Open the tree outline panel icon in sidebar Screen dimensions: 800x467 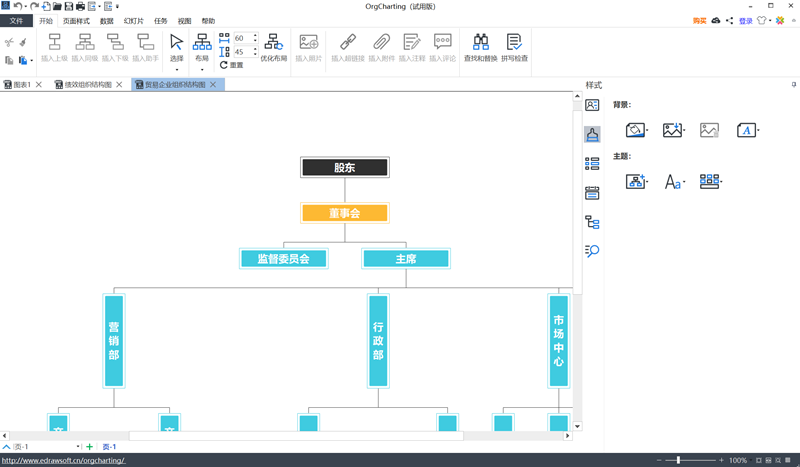click(x=592, y=222)
